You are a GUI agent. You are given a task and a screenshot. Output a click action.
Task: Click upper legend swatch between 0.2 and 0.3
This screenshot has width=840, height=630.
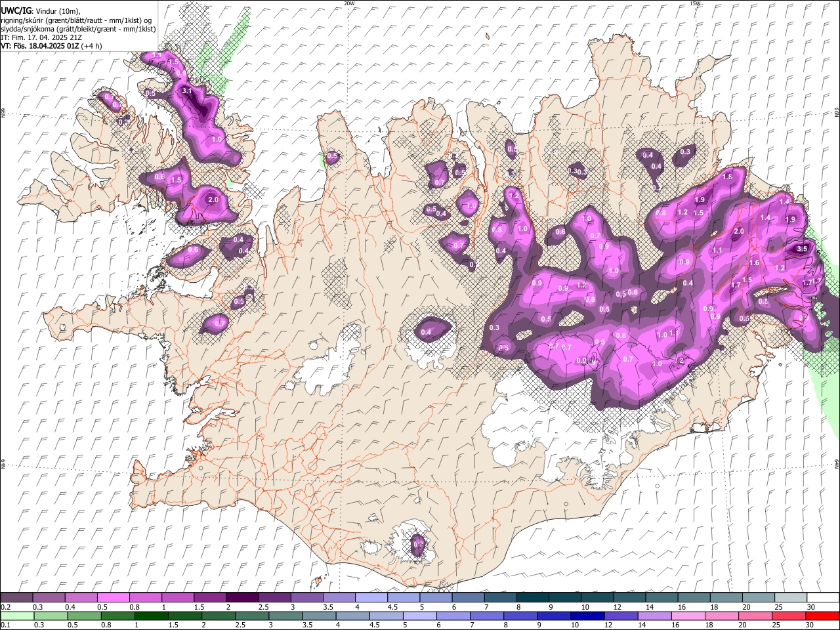[x=16, y=598]
